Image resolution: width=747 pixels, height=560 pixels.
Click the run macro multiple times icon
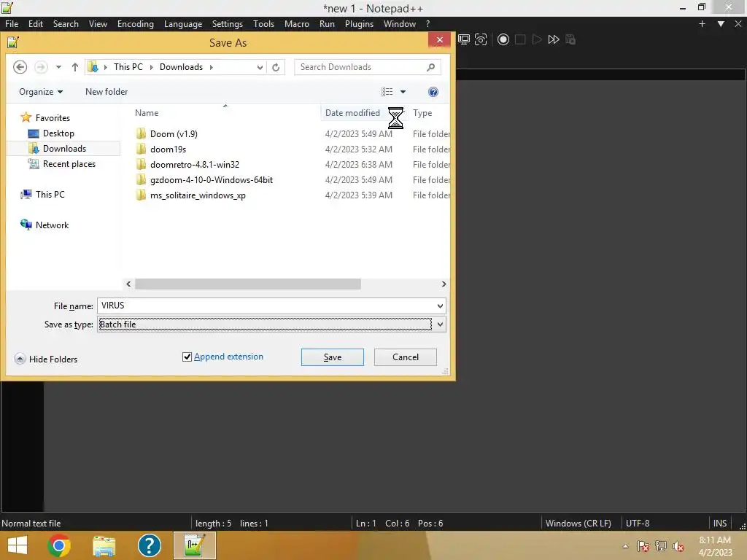pos(554,39)
